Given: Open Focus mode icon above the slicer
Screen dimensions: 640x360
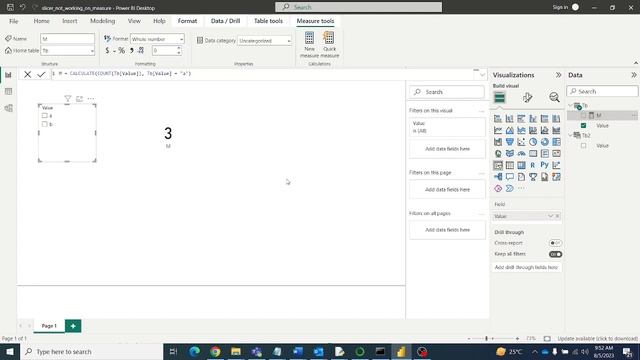Looking at the screenshot, I should [79, 99].
